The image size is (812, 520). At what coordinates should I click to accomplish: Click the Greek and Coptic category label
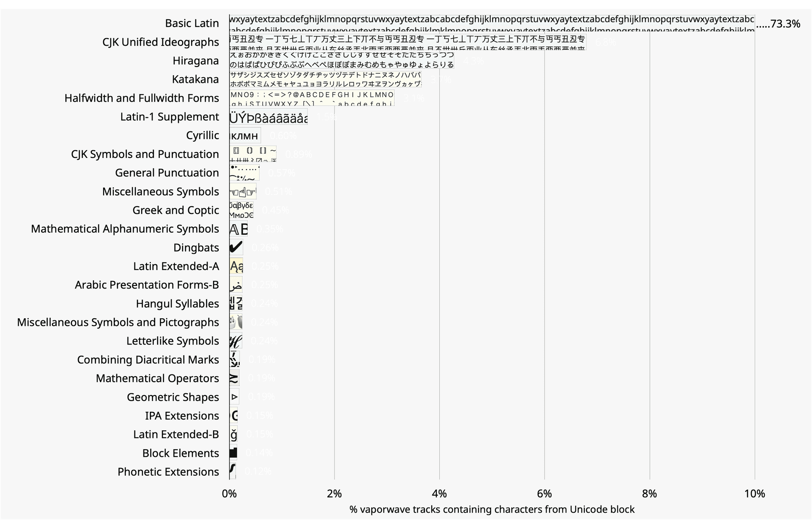[x=175, y=210]
